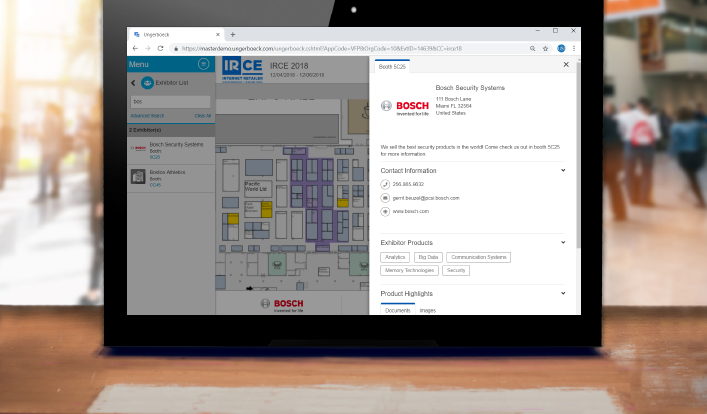Click the IRCE Internet Retailer logo
The image size is (707, 414).
[242, 70]
